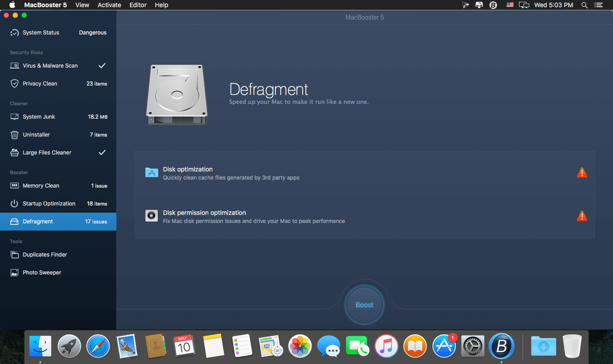Click the MacBooster B icon in menu bar
Screen dimensions: 613x364
pyautogui.click(x=493, y=5)
